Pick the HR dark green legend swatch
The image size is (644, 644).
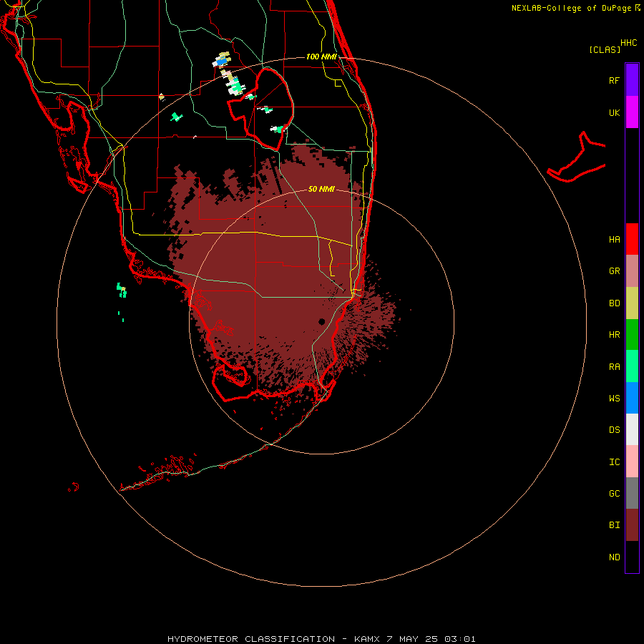(632, 335)
